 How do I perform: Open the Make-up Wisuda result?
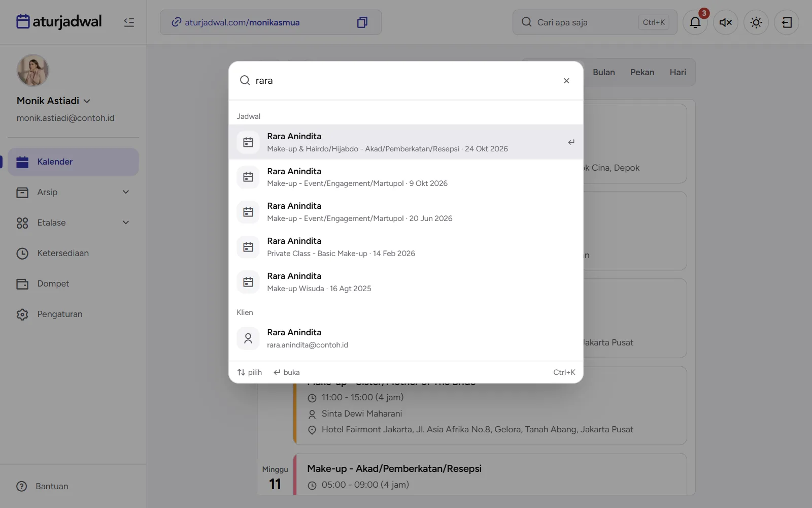(406, 282)
